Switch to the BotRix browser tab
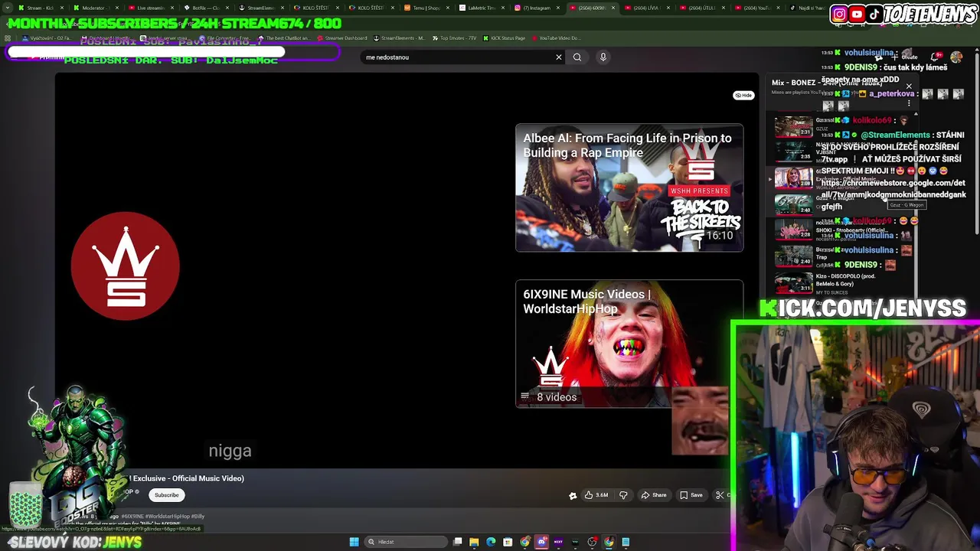Screen dimensions: 980x551 205,8
